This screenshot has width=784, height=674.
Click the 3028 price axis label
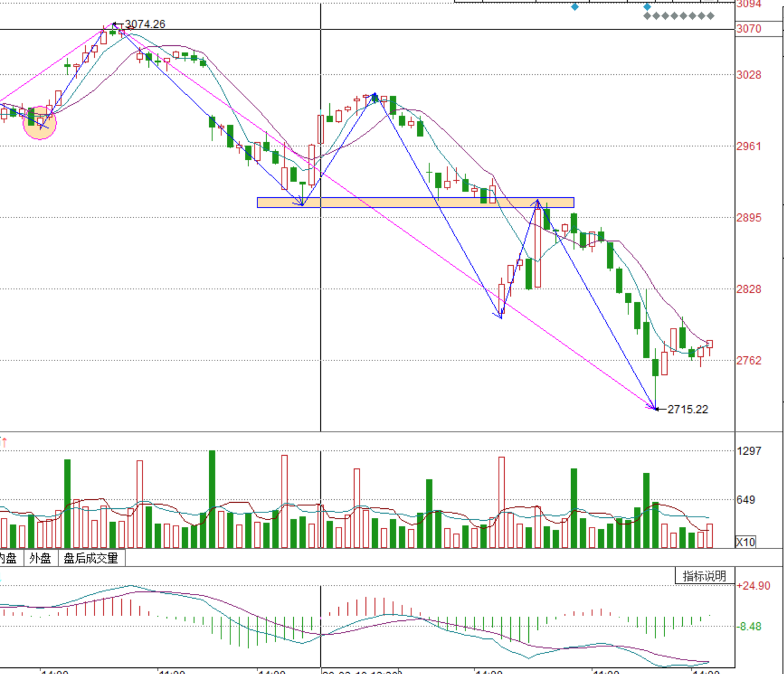(x=748, y=75)
